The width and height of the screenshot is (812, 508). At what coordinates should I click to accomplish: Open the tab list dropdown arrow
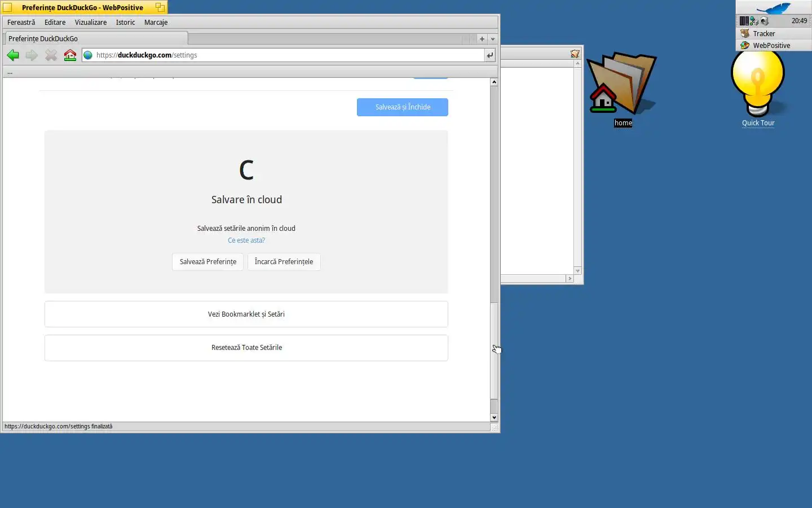(x=493, y=39)
